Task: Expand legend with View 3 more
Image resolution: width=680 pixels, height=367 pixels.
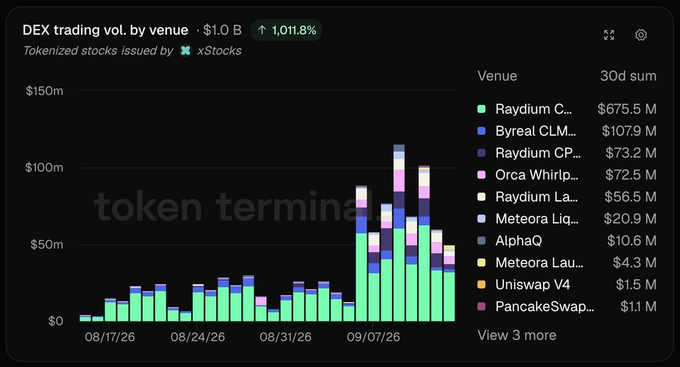Action: [517, 335]
